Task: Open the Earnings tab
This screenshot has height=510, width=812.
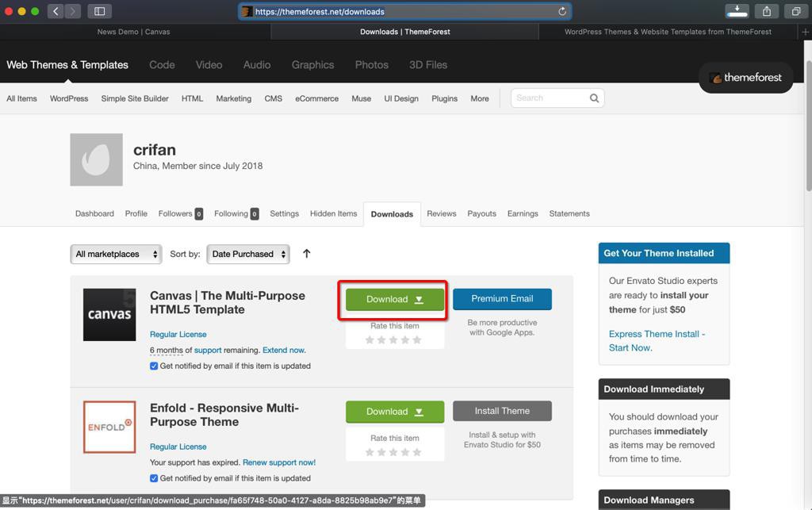Action: point(523,213)
